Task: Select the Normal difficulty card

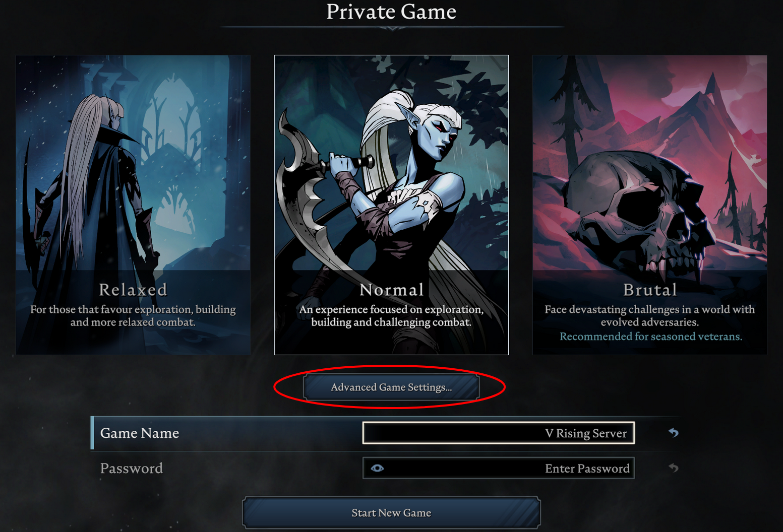Action: pos(391,205)
